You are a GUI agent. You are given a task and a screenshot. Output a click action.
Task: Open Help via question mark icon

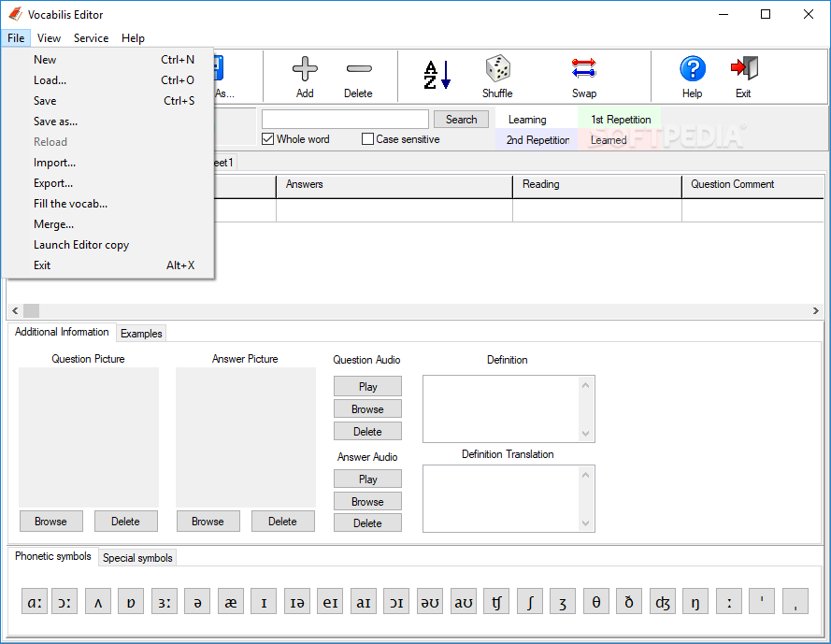point(692,69)
